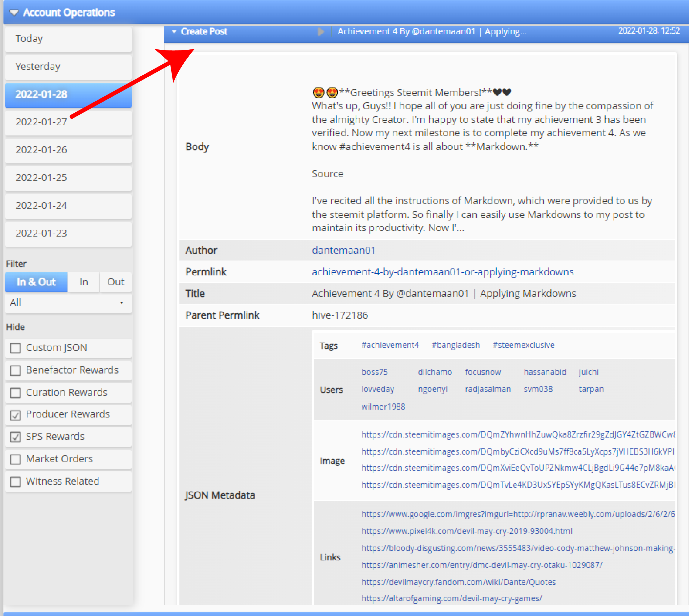Viewport: 689px width, 616px height.
Task: Open the DQmbyCziCXcd steemitimages image link
Action: (518, 452)
